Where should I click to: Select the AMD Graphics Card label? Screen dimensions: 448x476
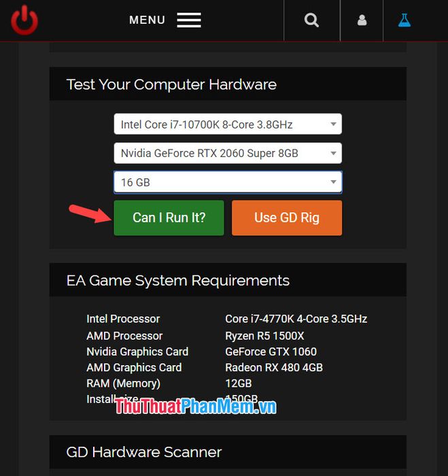(x=134, y=368)
